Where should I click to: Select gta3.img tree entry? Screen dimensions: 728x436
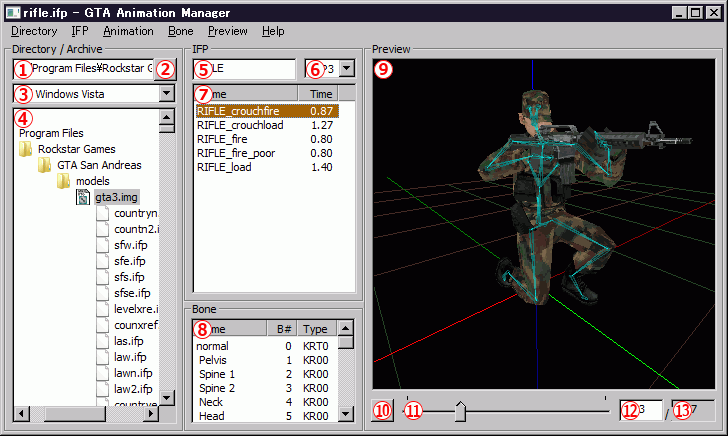[116, 197]
